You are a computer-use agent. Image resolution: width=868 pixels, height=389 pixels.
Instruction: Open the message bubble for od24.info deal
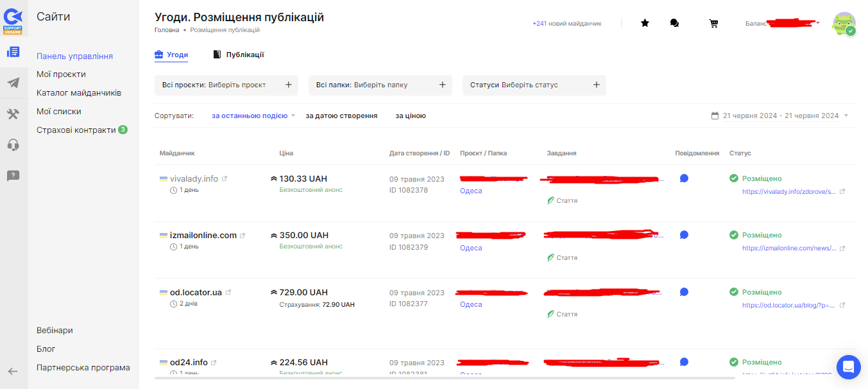(x=684, y=362)
